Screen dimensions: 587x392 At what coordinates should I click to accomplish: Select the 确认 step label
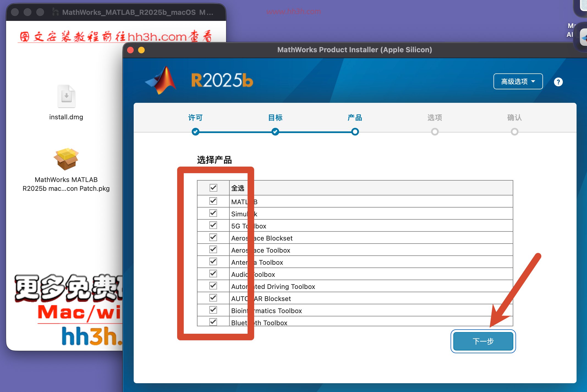click(514, 118)
